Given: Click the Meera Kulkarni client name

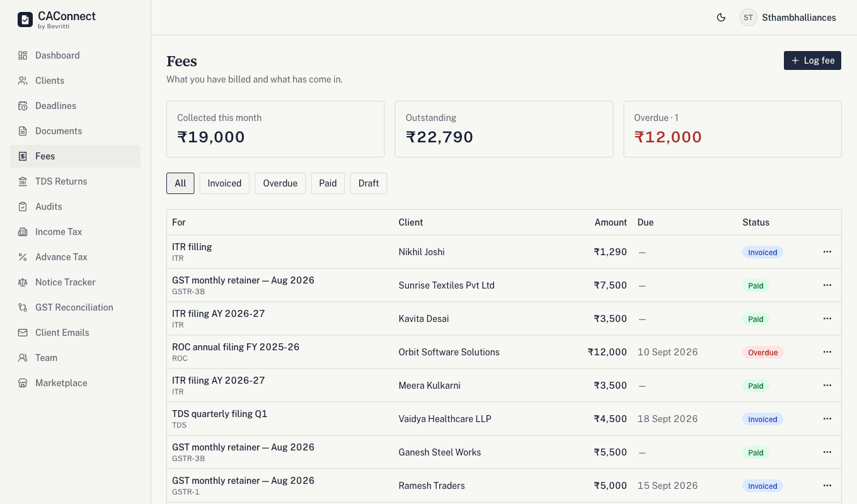Looking at the screenshot, I should coord(430,386).
